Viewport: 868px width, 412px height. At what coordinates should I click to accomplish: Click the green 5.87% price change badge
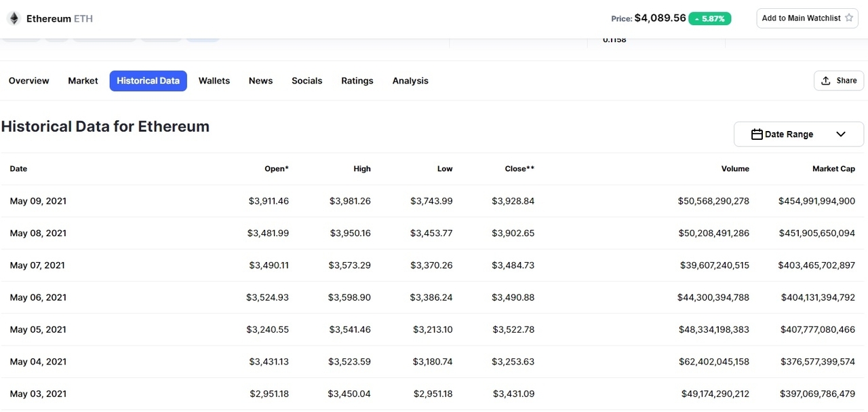710,19
